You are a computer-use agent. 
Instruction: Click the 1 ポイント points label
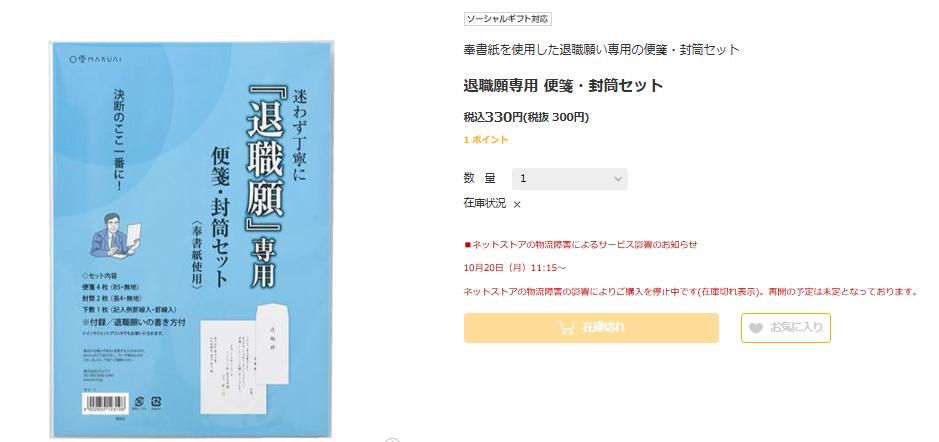486,140
